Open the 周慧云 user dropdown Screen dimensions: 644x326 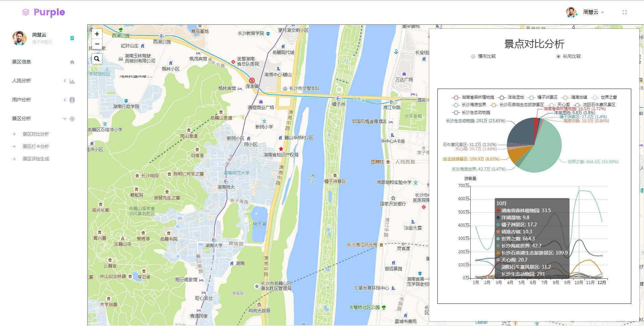(x=593, y=12)
